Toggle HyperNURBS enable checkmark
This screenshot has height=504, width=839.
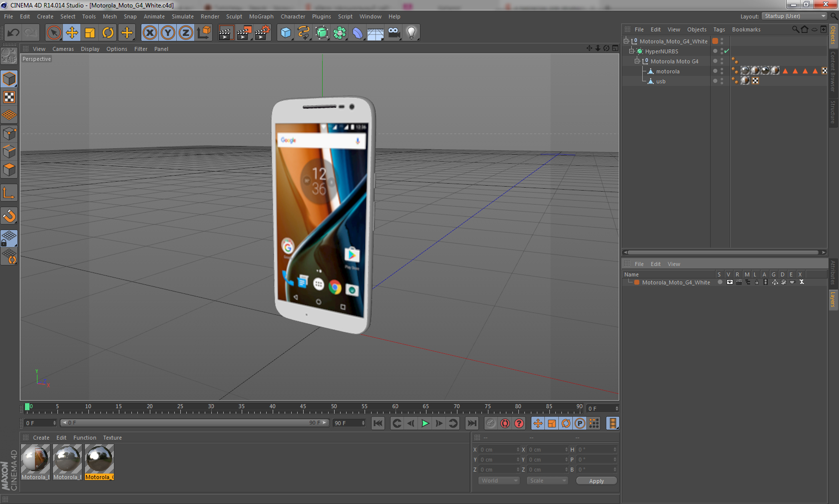(727, 51)
